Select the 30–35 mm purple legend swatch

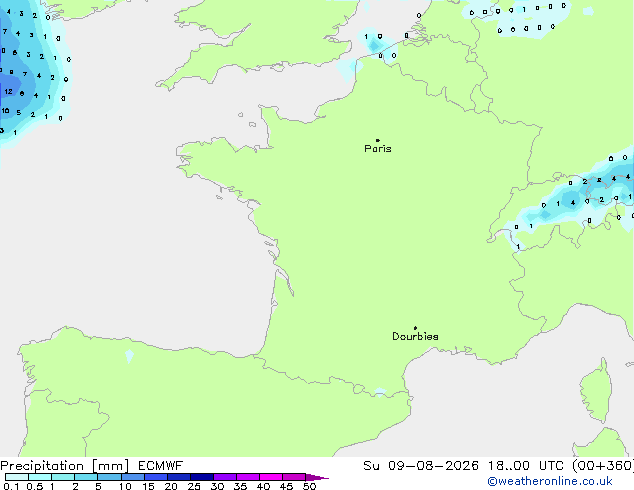click(x=224, y=477)
